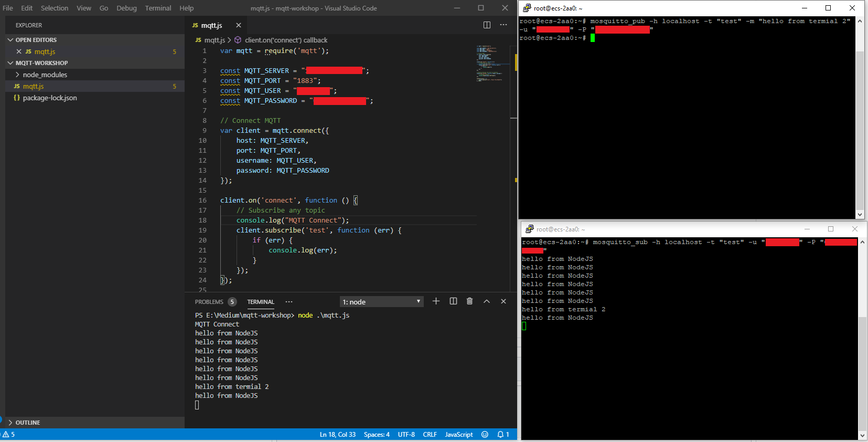Close the mqtt.js editor tab
868x442 pixels.
(x=239, y=25)
